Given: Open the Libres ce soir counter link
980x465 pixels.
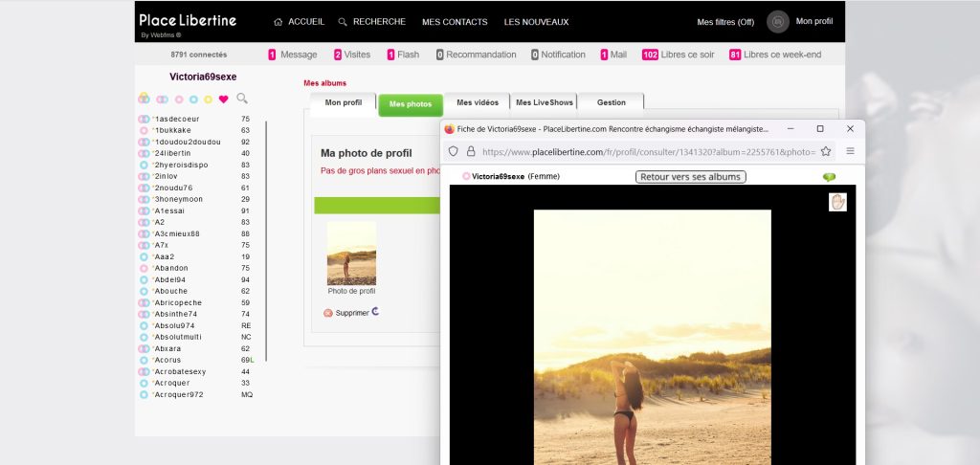Looking at the screenshot, I should (678, 55).
